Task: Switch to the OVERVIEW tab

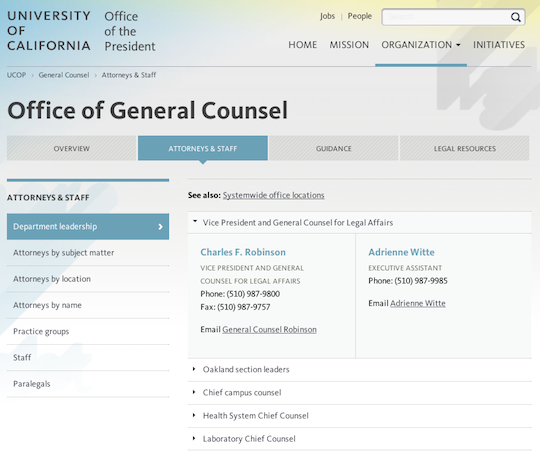Action: click(x=72, y=148)
